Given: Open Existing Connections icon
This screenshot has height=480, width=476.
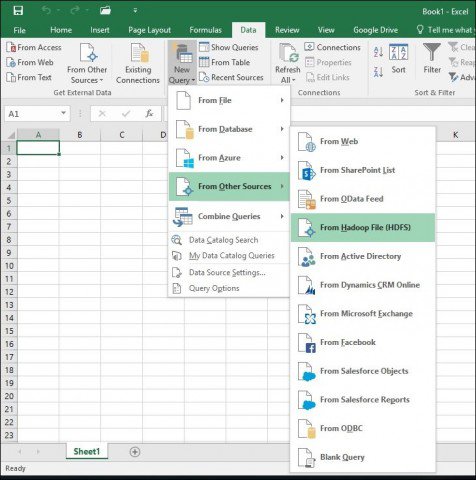Looking at the screenshot, I should point(139,53).
